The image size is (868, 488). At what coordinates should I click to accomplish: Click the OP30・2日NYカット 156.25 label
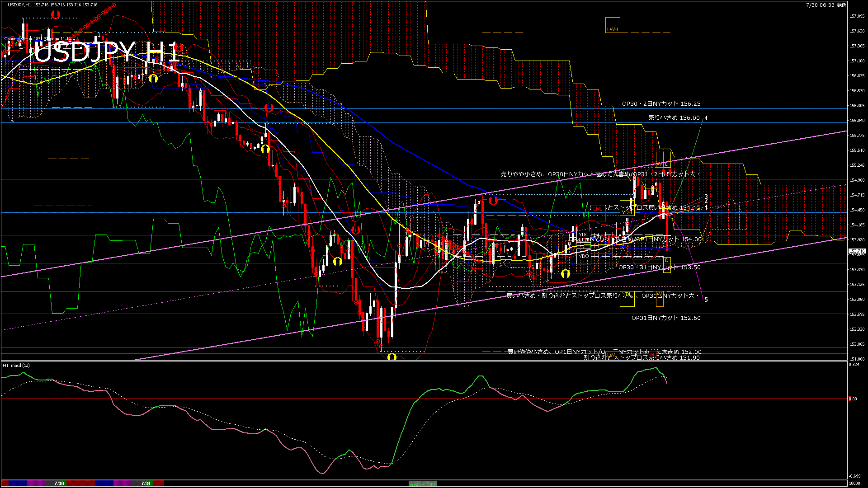point(661,103)
